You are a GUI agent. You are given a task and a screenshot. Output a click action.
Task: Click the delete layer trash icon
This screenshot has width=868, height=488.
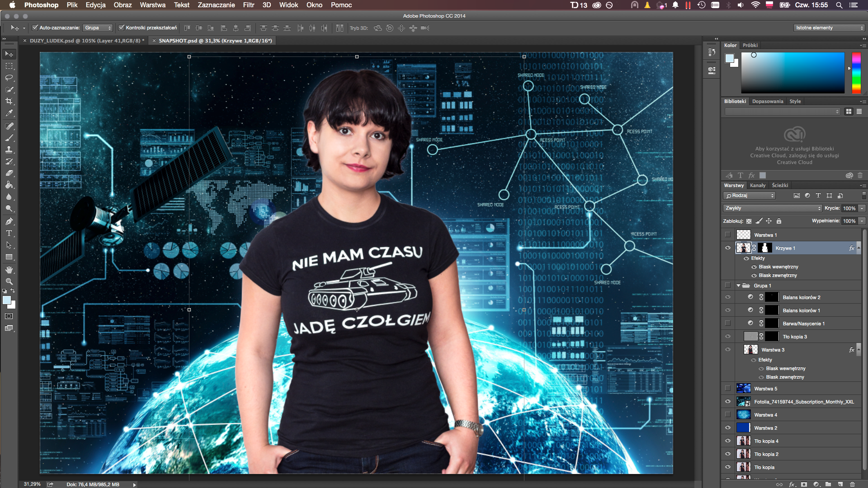pyautogui.click(x=852, y=484)
